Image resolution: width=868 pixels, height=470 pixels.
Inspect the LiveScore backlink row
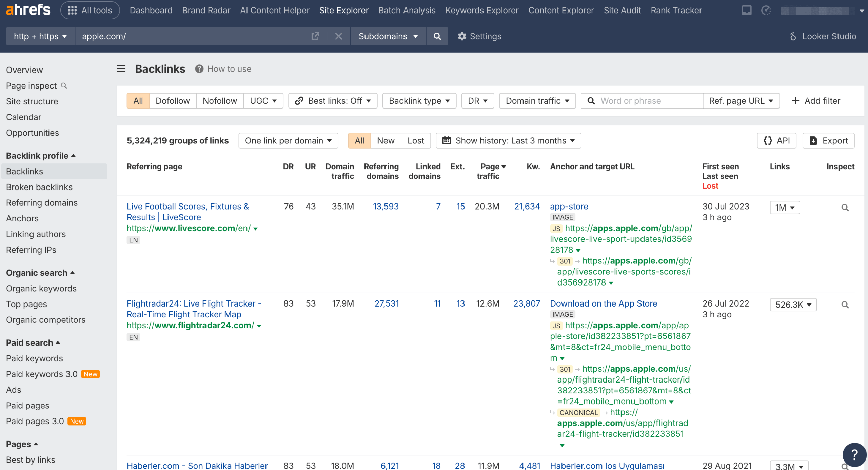[x=845, y=208]
